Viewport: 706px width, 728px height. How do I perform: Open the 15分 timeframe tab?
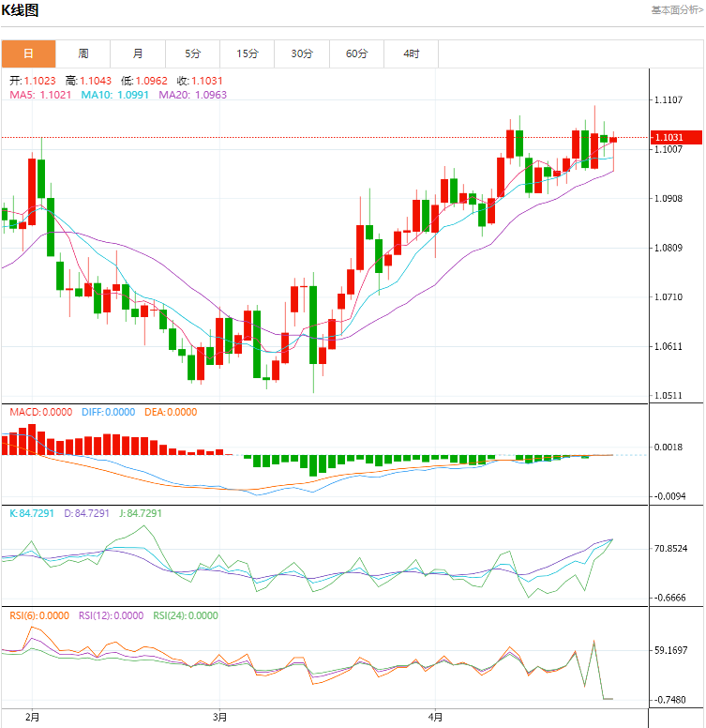coord(248,53)
